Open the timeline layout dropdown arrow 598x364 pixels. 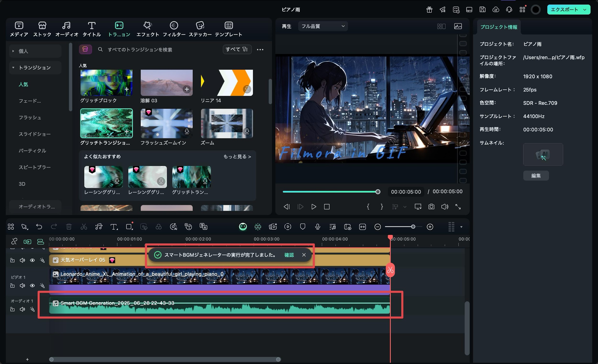click(461, 227)
